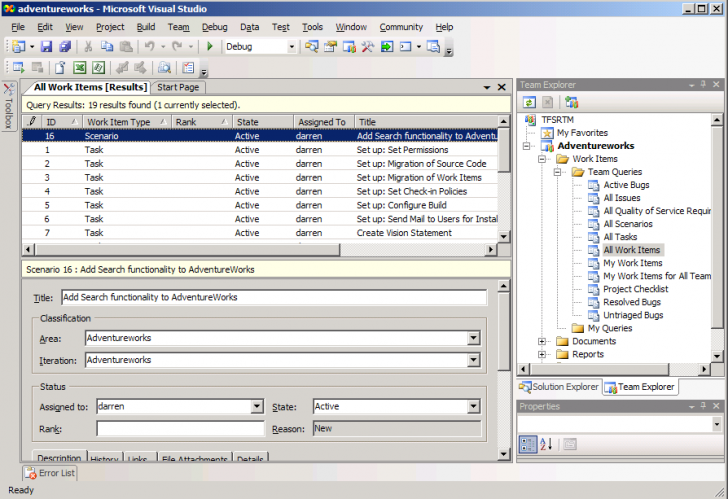Expand the Documents folder node

[x=542, y=341]
